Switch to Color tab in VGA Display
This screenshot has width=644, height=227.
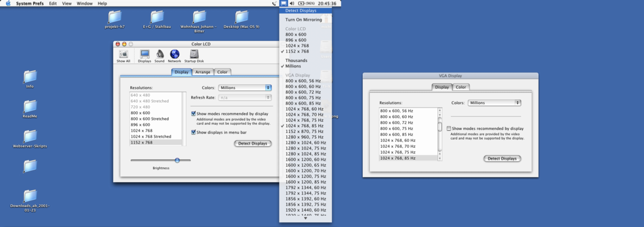point(461,87)
